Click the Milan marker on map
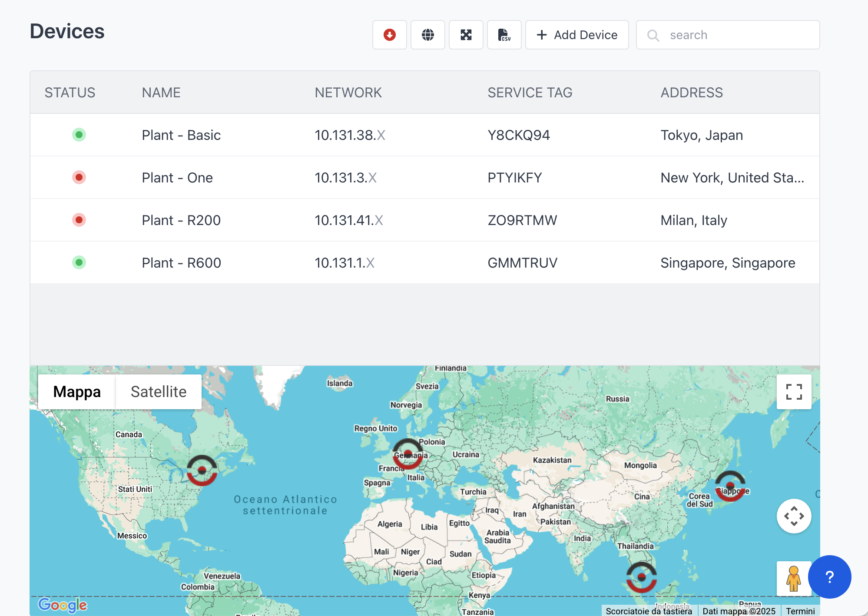Viewport: 868px width, 616px height. coord(407,454)
